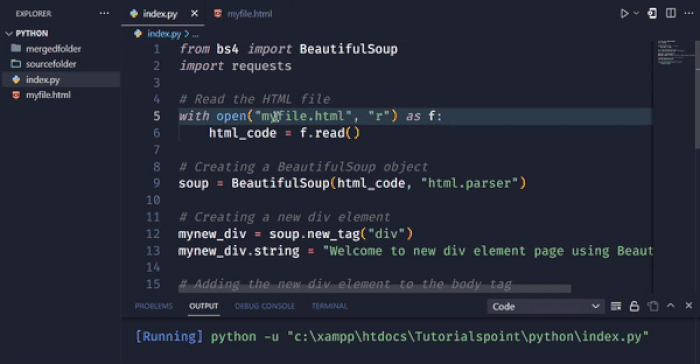Run the Python file with play icon
The width and height of the screenshot is (700, 364).
tap(624, 13)
